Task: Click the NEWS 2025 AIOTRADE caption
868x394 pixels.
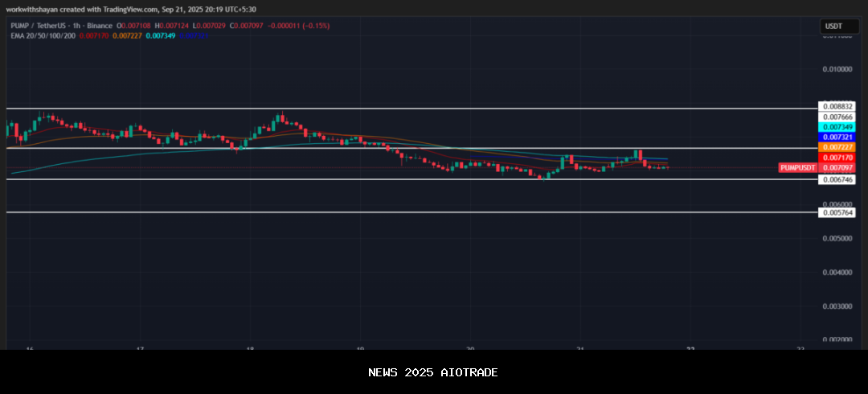Action: coord(433,372)
